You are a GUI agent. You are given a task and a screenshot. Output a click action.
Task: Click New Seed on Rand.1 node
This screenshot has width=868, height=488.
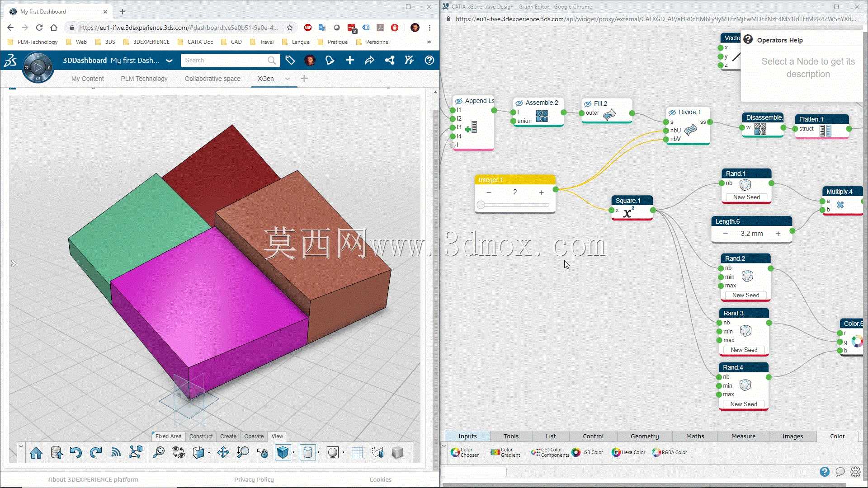coord(746,197)
